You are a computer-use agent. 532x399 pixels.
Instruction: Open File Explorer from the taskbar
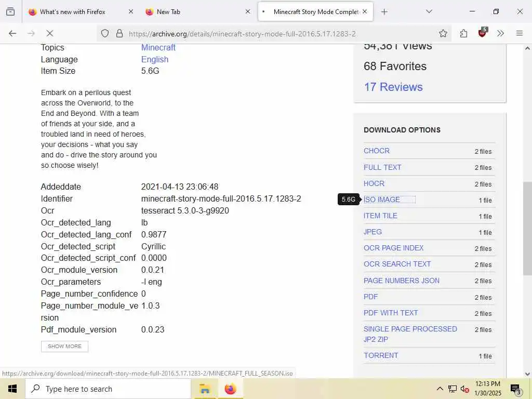pyautogui.click(x=205, y=389)
